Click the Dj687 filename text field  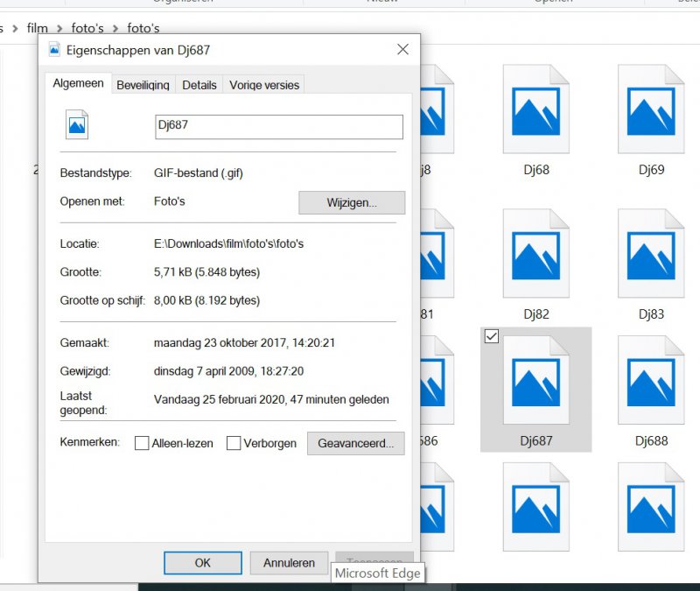pos(278,126)
